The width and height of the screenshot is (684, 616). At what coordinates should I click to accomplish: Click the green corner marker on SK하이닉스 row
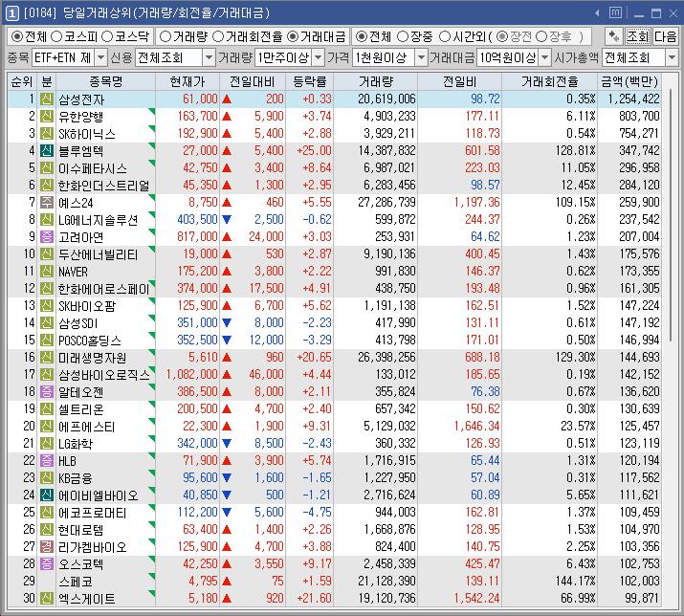pyautogui.click(x=152, y=128)
